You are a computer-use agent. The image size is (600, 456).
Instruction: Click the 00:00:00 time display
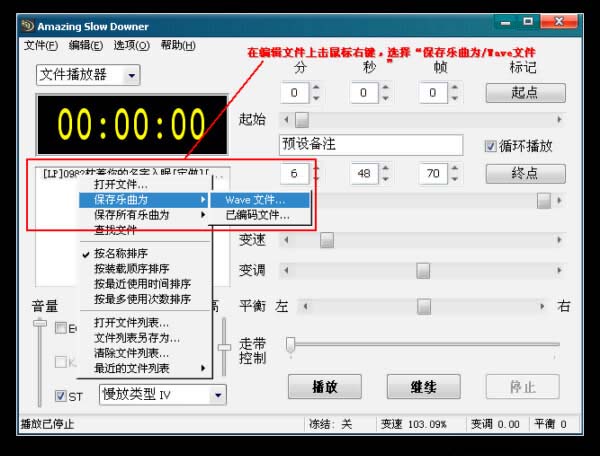point(132,124)
